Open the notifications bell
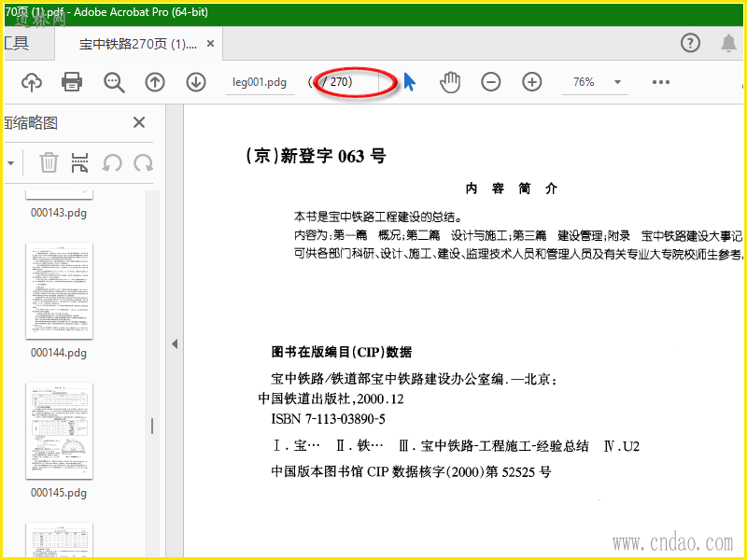Image resolution: width=747 pixels, height=560 pixels. (x=728, y=43)
